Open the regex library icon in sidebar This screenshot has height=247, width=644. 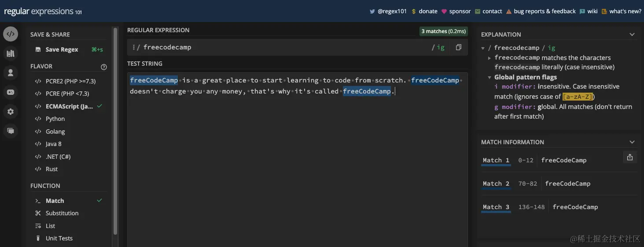pos(11,53)
